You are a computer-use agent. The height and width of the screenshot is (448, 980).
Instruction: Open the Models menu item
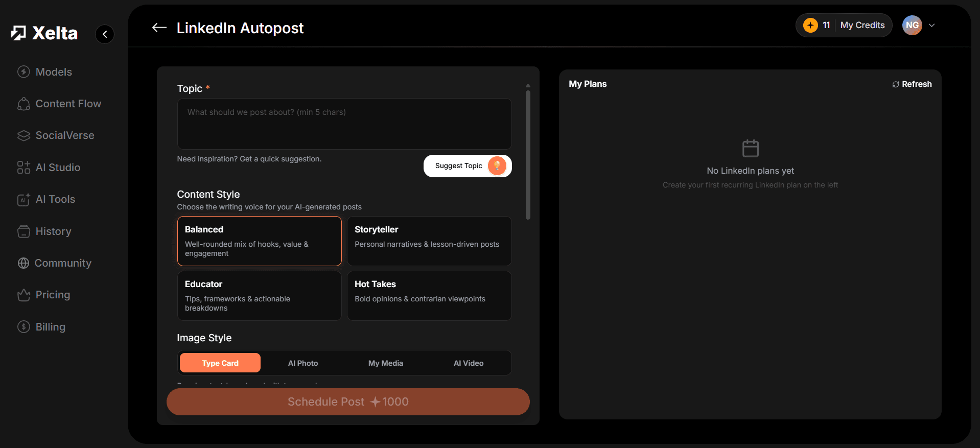pos(45,72)
